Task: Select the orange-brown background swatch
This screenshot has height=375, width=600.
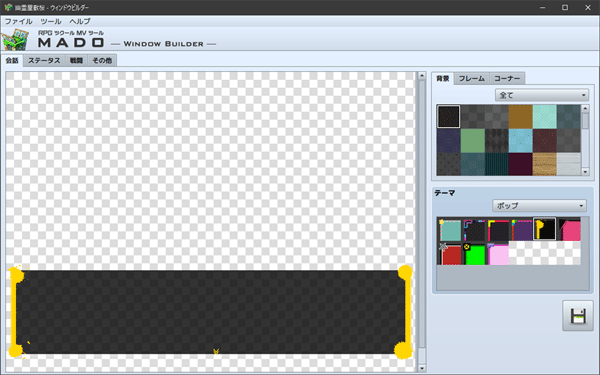Action: (520, 116)
